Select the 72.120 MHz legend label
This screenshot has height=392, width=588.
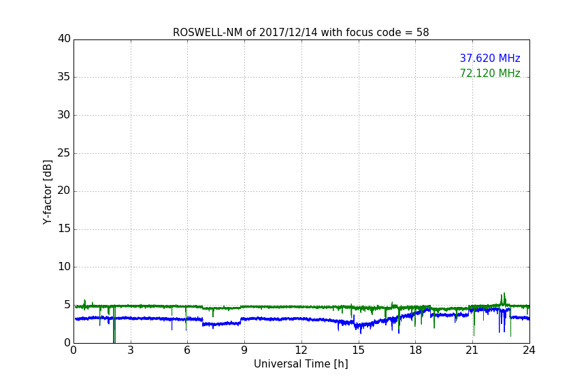[490, 73]
